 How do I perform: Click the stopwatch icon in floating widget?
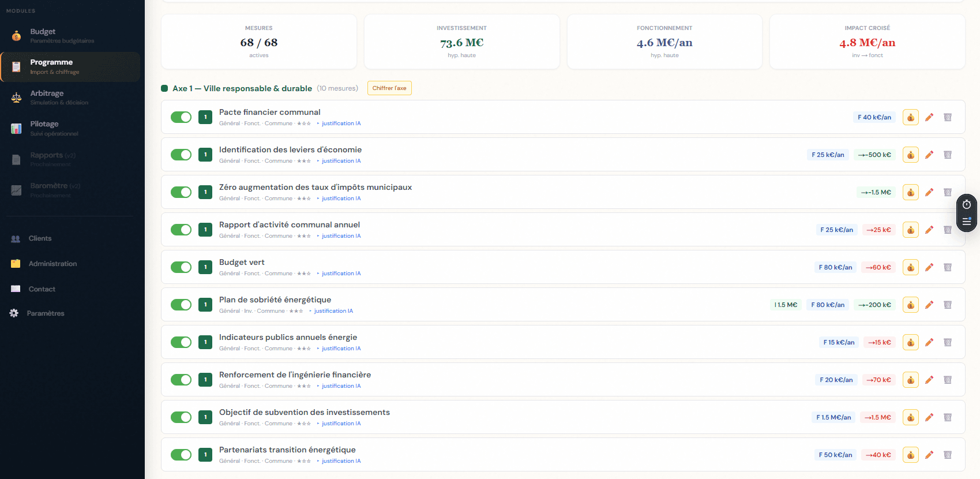coord(967,205)
